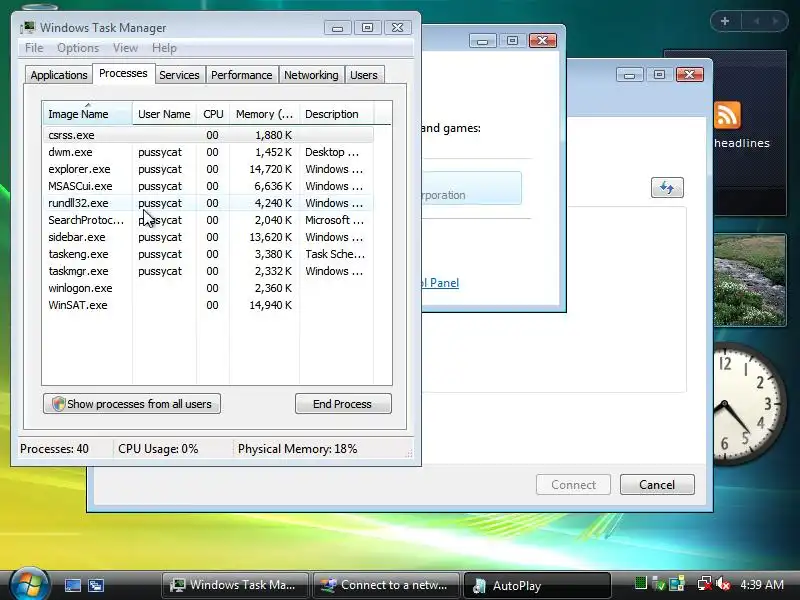
Task: Click the 4:39 AM system clock
Action: tap(762, 584)
